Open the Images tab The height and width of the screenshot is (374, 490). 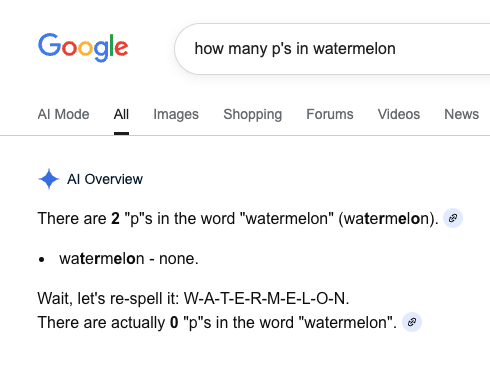(x=176, y=114)
